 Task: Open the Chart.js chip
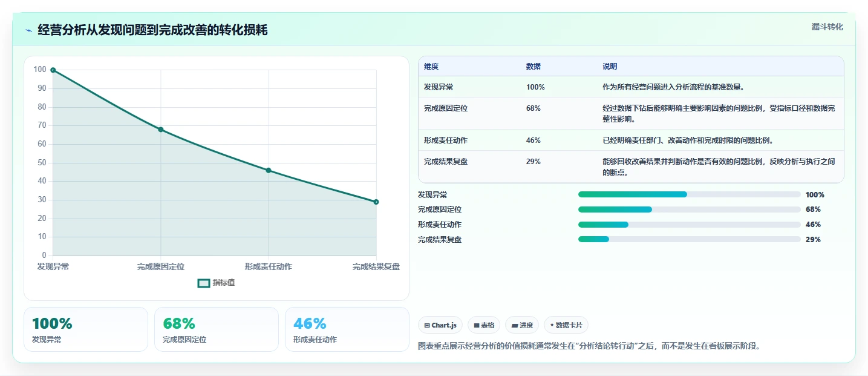tap(440, 325)
